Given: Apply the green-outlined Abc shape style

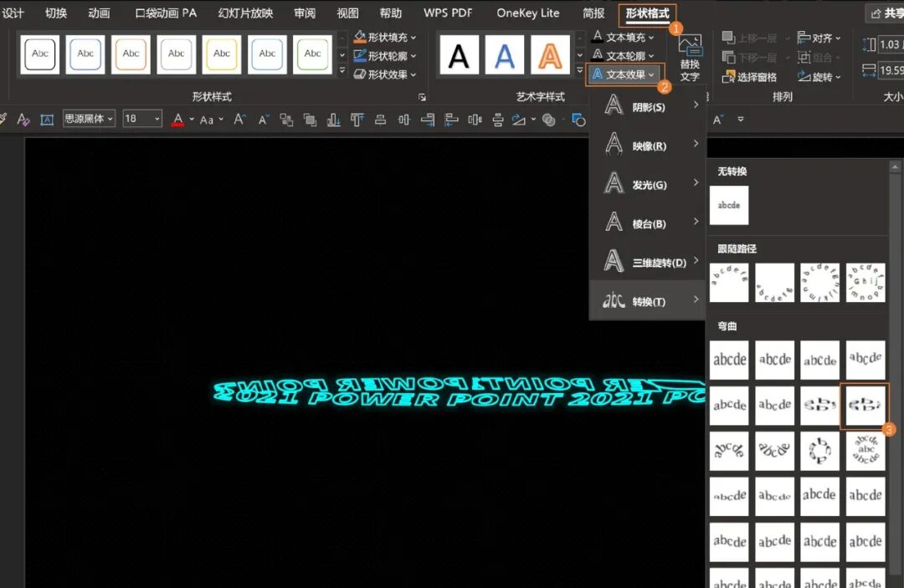Looking at the screenshot, I should (x=312, y=54).
